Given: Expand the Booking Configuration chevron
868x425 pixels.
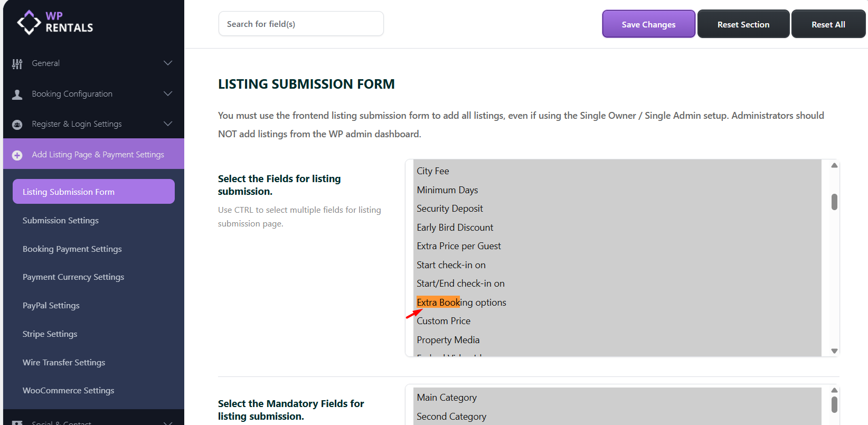Looking at the screenshot, I should tap(168, 94).
